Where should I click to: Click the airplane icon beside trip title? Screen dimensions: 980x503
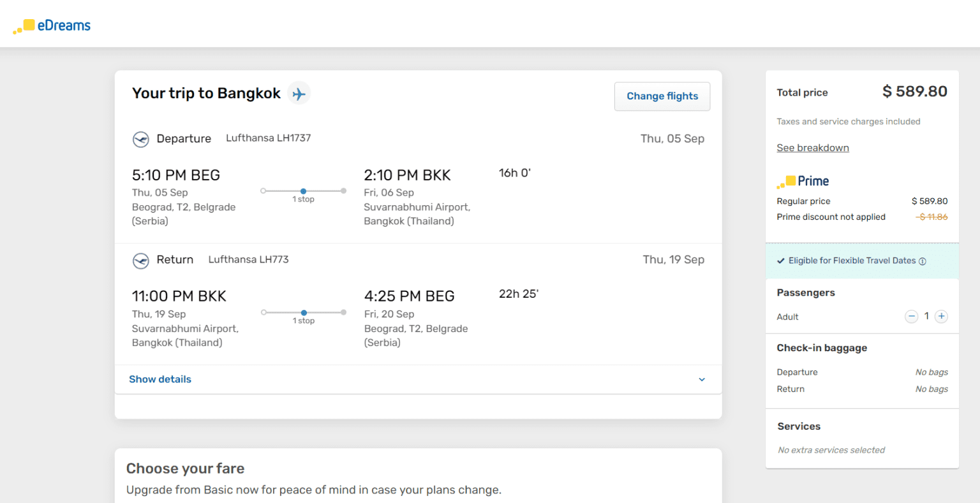[x=299, y=94]
